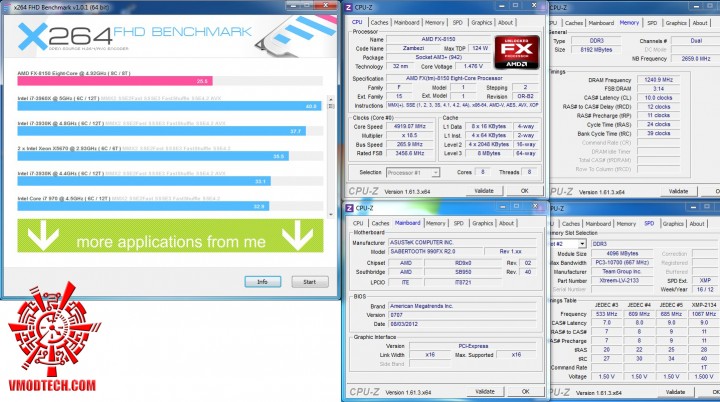Click Validate in the CPU-Z Mainboard window
Image resolution: width=720 pixels, height=402 pixels.
485,391
